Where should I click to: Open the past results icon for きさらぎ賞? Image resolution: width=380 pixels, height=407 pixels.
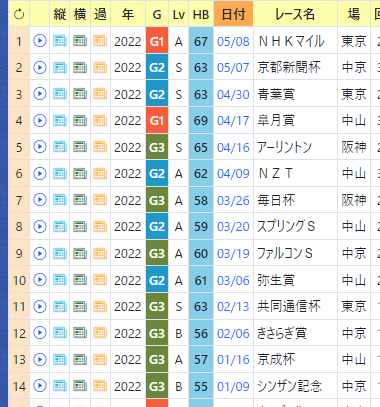point(100,333)
